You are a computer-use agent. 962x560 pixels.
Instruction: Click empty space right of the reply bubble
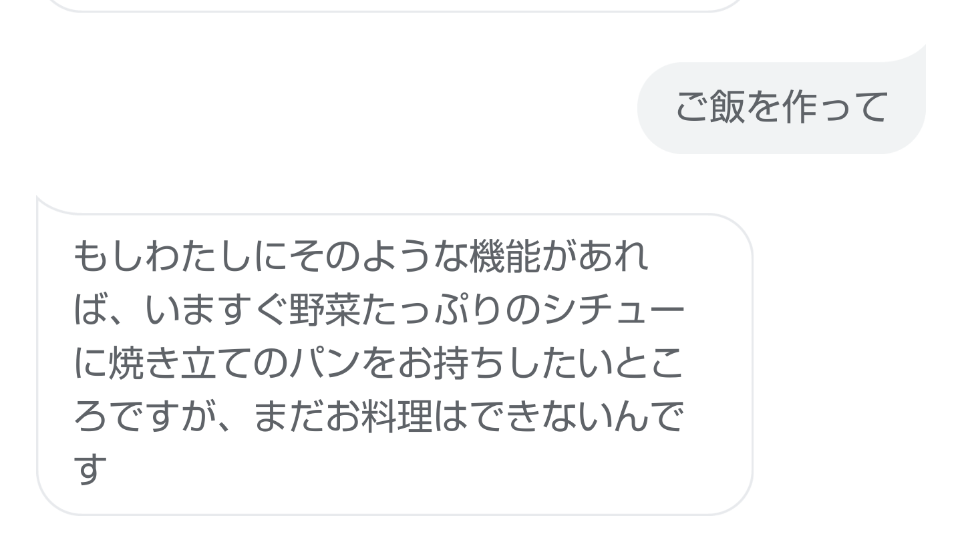point(855,364)
